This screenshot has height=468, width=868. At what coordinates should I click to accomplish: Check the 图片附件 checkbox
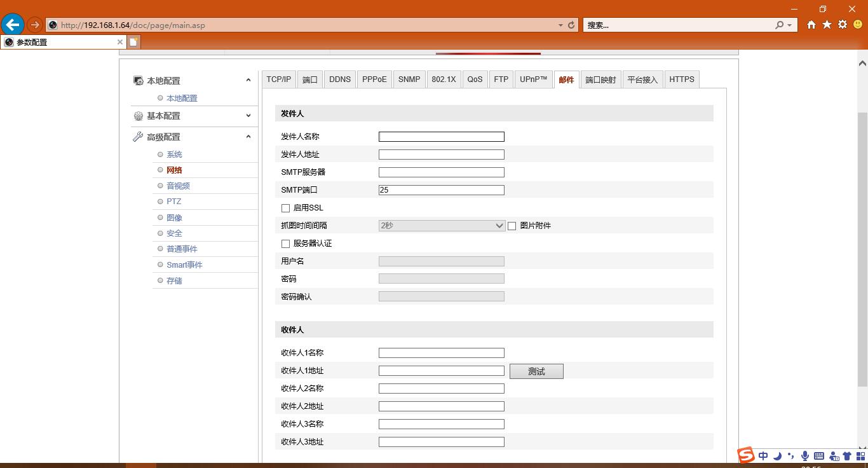pyautogui.click(x=512, y=226)
